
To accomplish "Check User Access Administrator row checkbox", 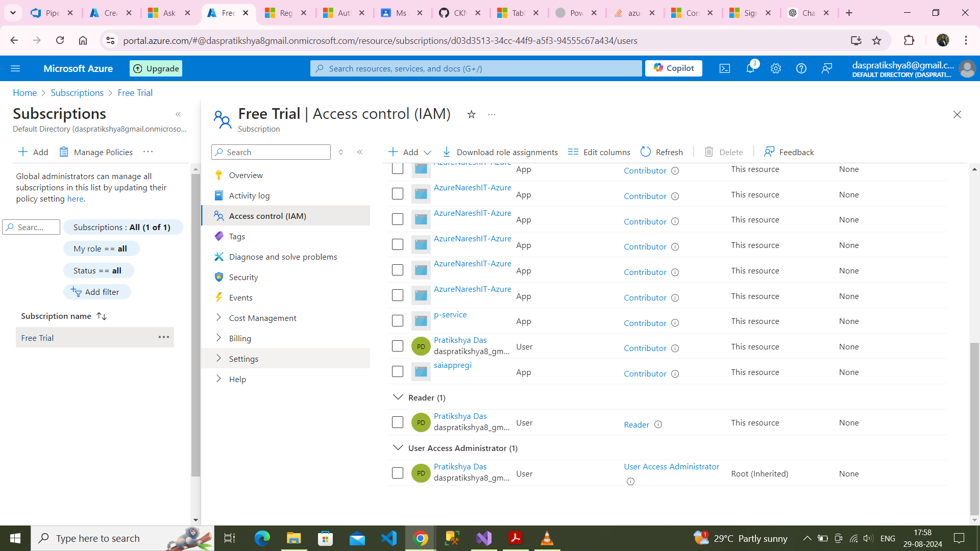I will (x=398, y=473).
